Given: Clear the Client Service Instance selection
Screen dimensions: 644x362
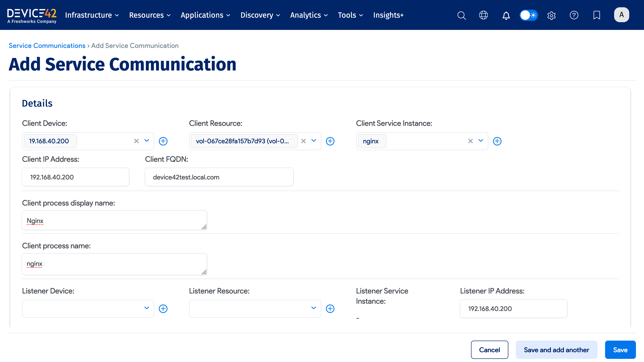Looking at the screenshot, I should 470,141.
